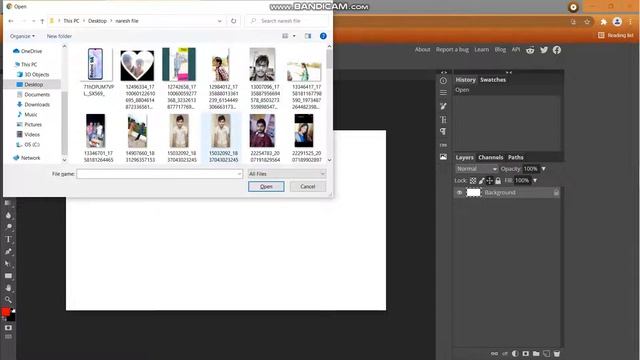
Task: Open the All Files type dropdown
Action: (287, 174)
